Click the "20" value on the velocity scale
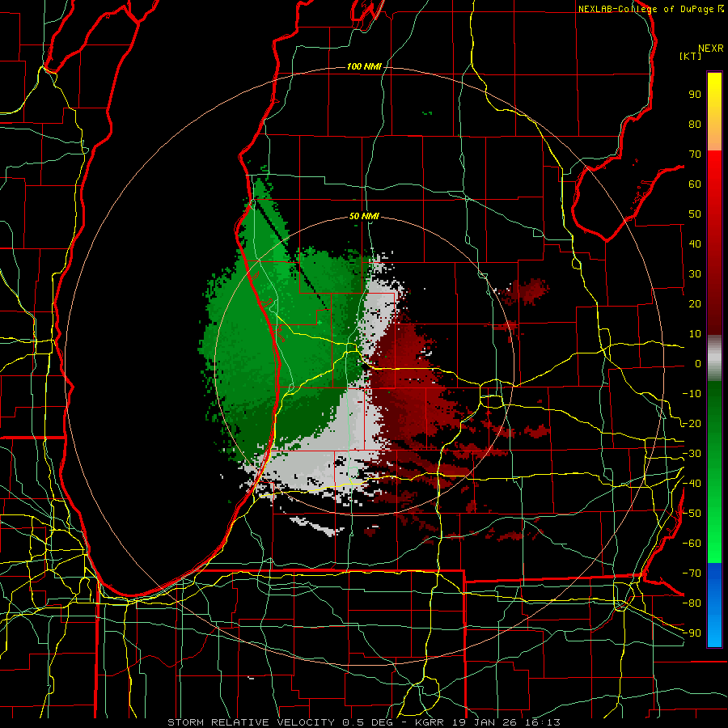728x728 pixels. pyautogui.click(x=695, y=304)
